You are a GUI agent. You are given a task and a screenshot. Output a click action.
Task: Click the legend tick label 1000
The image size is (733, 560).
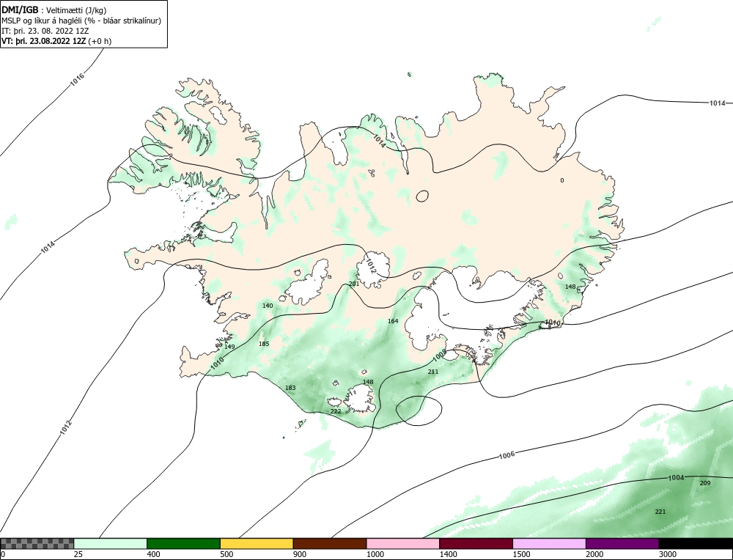(x=375, y=554)
